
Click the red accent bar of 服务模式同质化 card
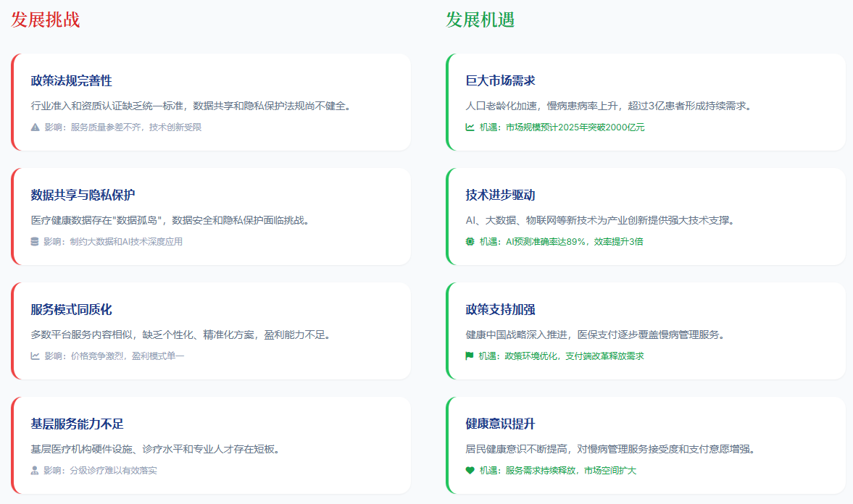point(13,332)
